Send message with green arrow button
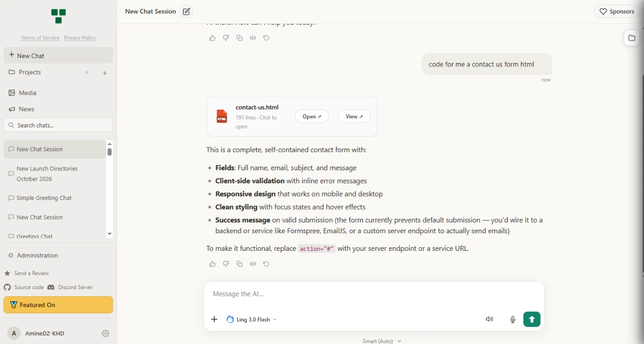The image size is (644, 344). (x=532, y=319)
